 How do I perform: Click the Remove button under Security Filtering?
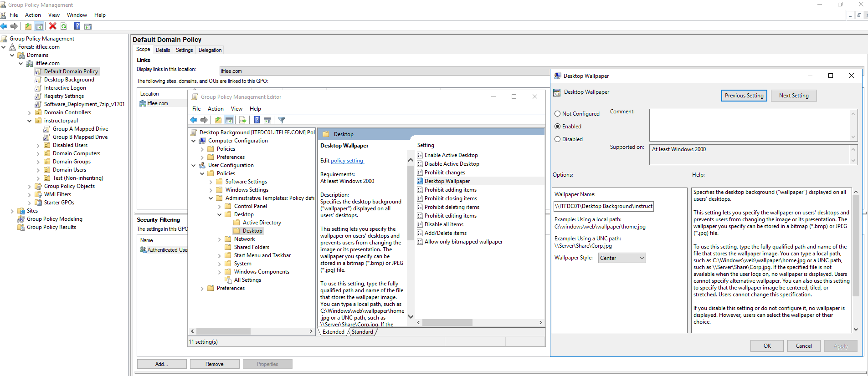pos(215,364)
